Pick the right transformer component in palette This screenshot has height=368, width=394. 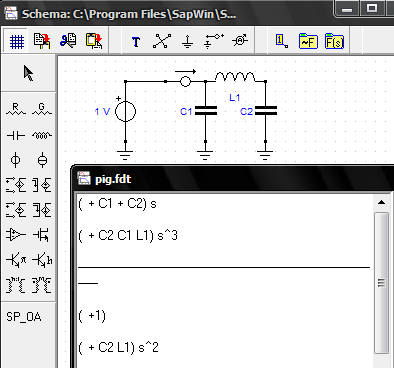pyautogui.click(x=42, y=285)
